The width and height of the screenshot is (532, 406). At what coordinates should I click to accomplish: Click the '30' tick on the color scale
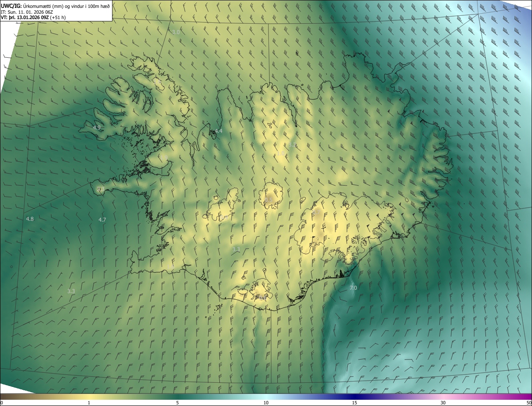443,403
